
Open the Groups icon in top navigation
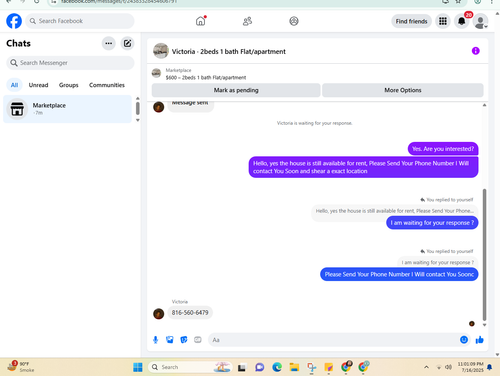click(294, 21)
